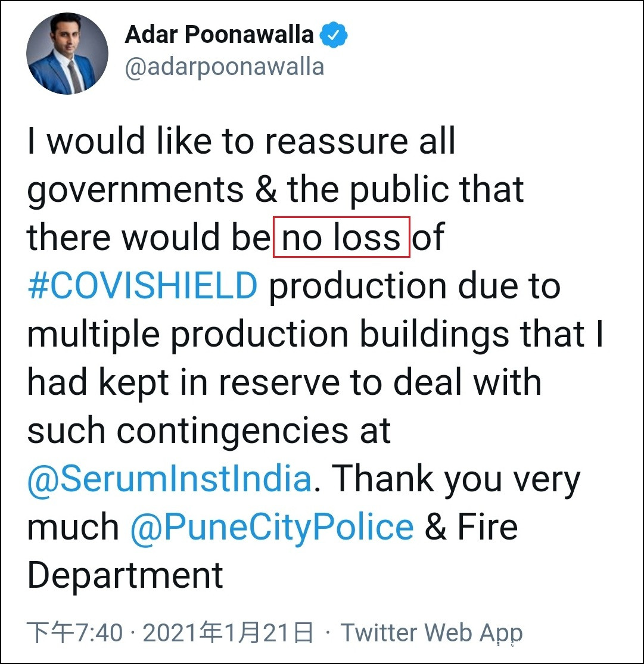Open Adar Poonawalla's profile photo
The width and height of the screenshot is (644, 664).
point(67,54)
